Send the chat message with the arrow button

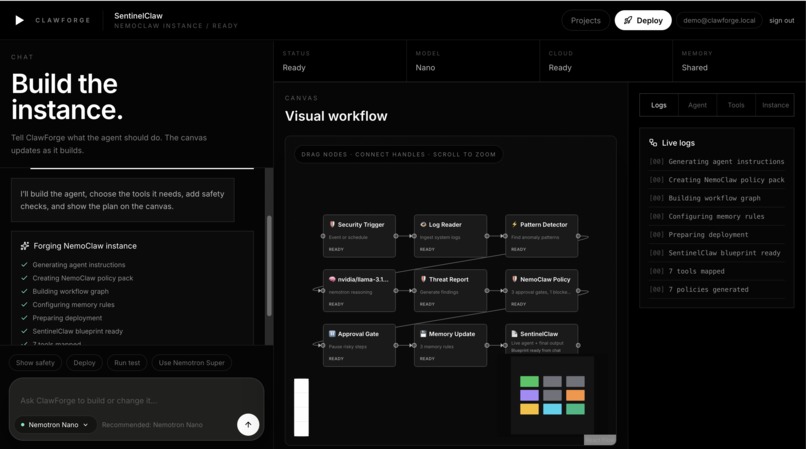(248, 424)
